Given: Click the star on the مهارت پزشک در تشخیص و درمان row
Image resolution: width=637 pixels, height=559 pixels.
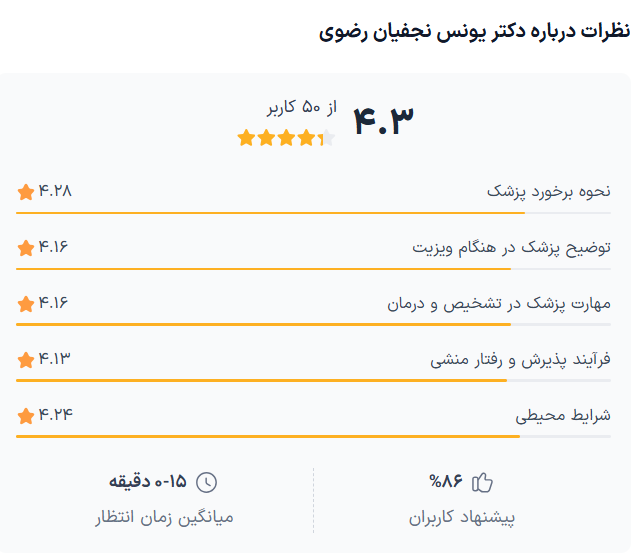Looking at the screenshot, I should click(26, 303).
